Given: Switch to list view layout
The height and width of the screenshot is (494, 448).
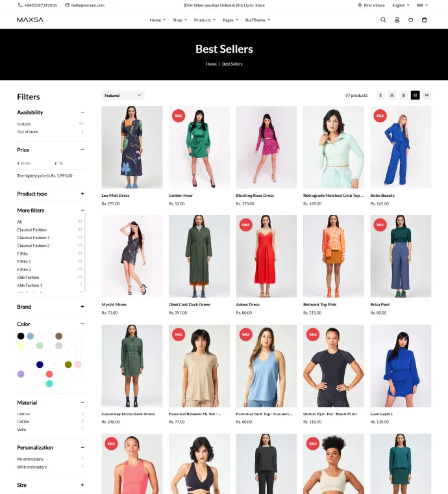Looking at the screenshot, I should click(392, 95).
